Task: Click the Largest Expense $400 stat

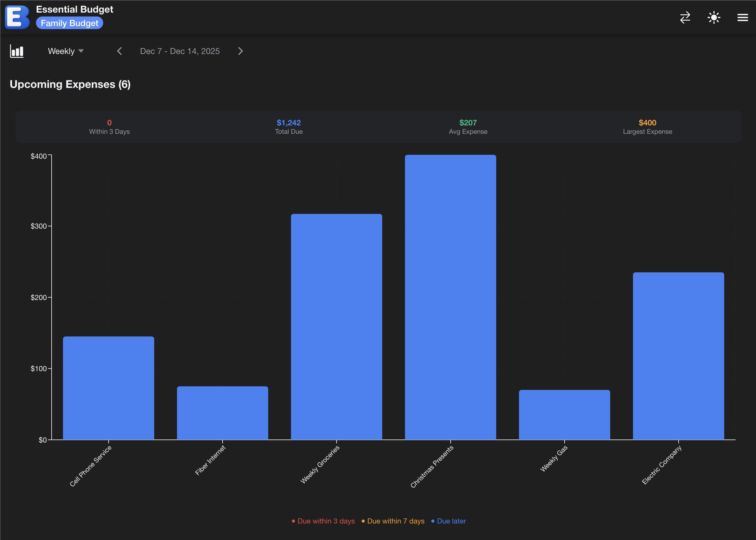Action: point(647,127)
